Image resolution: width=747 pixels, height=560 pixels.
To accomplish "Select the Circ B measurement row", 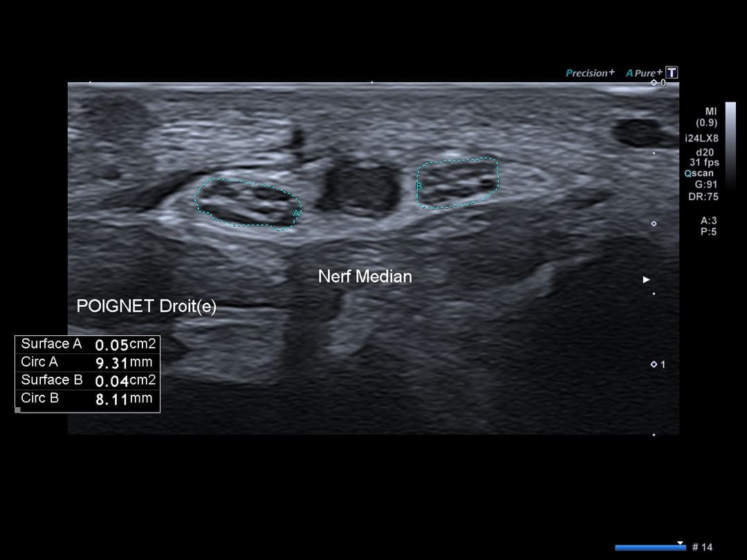I will click(87, 398).
